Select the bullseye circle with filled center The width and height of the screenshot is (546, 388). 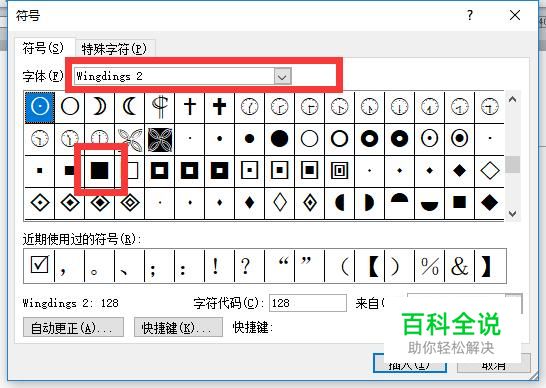click(x=459, y=139)
